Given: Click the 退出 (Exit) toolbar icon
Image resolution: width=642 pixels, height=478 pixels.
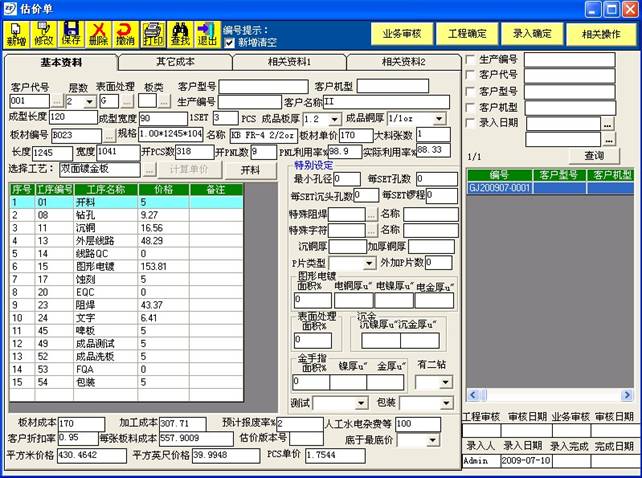Looking at the screenshot, I should 207,35.
